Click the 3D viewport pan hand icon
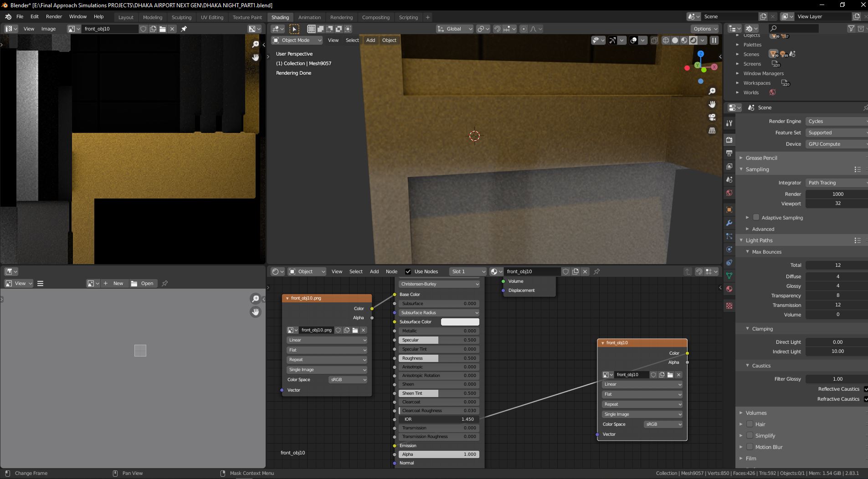 tap(712, 104)
